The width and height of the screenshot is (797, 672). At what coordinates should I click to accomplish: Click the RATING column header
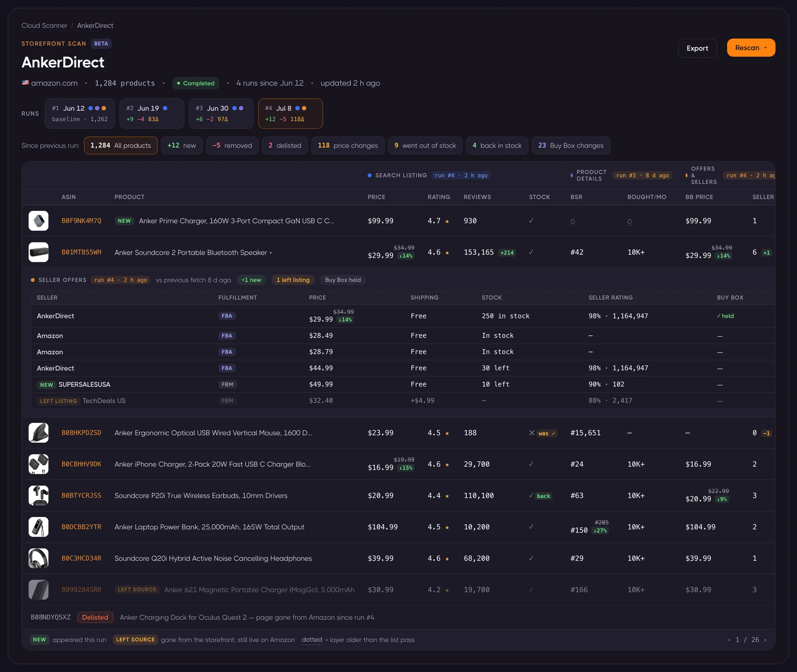(439, 197)
